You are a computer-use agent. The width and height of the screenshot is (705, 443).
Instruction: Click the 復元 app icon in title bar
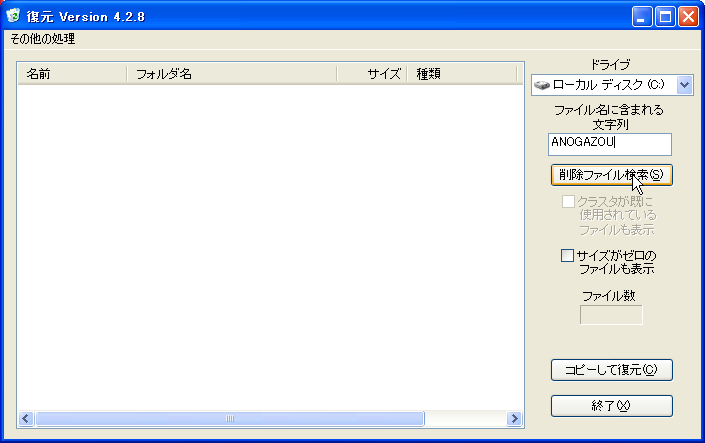[x=13, y=16]
